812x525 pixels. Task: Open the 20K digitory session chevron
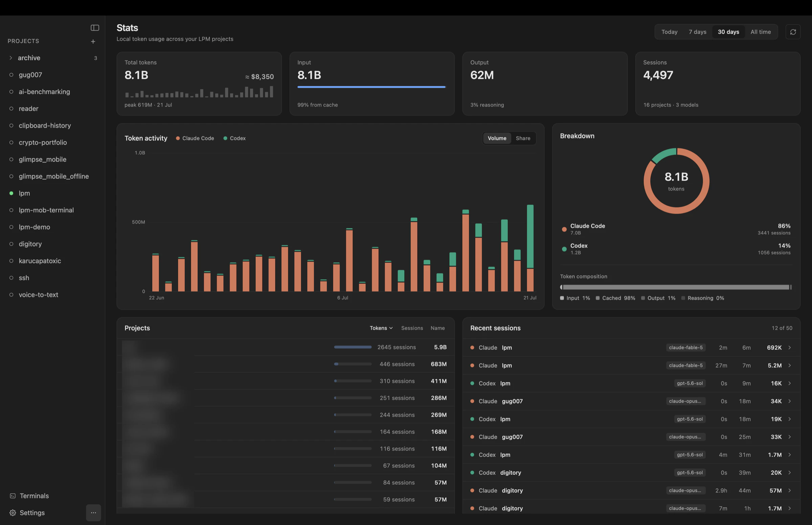[x=790, y=473]
